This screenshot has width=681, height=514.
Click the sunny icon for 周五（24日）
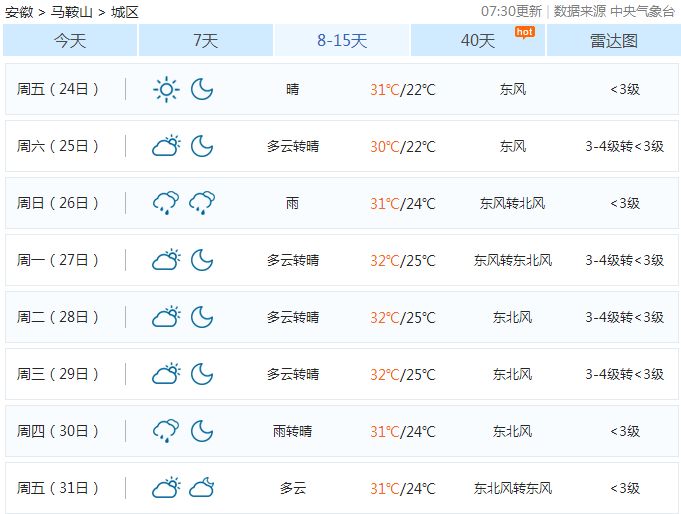pyautogui.click(x=166, y=90)
